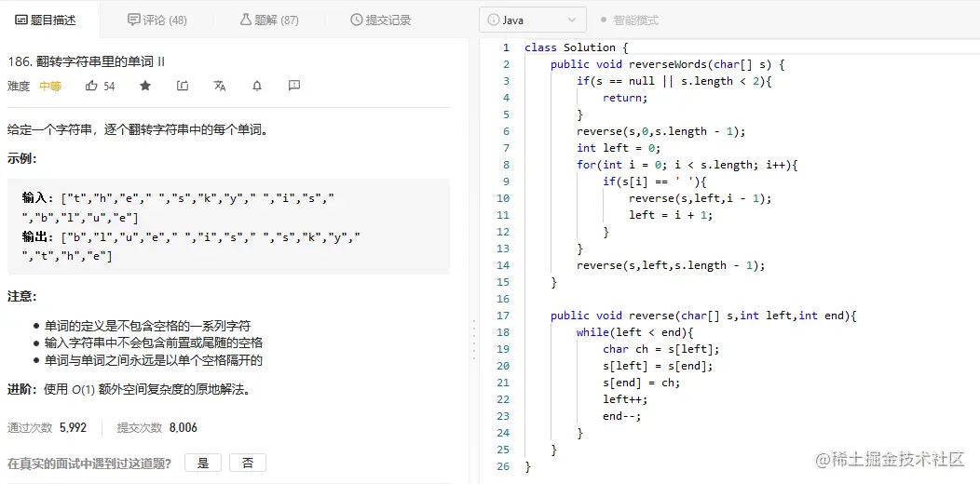
Task: Click code line 'left++;'
Action: [x=625, y=399]
